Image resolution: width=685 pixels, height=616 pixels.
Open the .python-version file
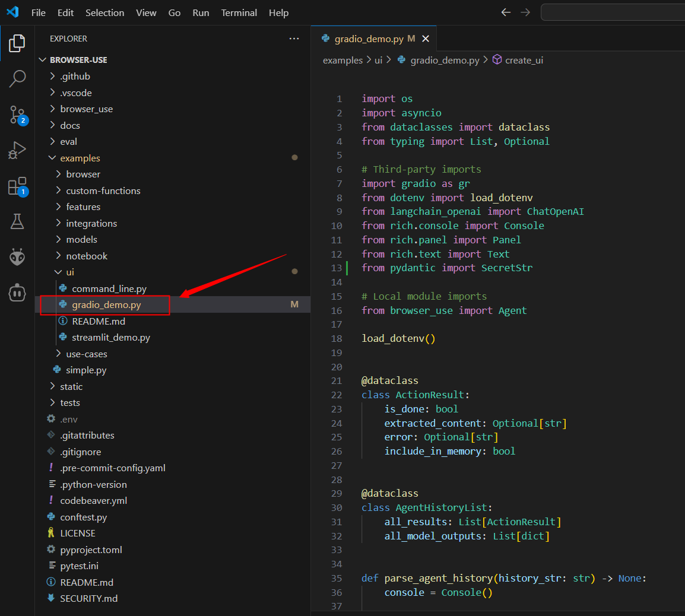tap(173, 484)
